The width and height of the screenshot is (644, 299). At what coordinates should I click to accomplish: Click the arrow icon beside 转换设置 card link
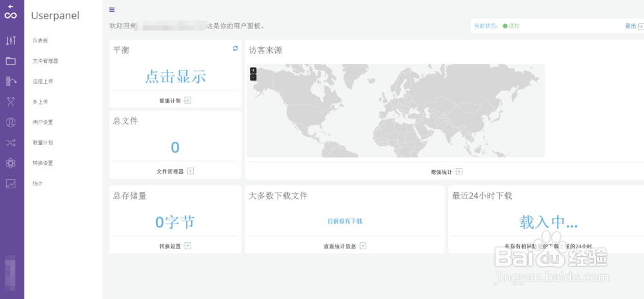[x=187, y=246]
